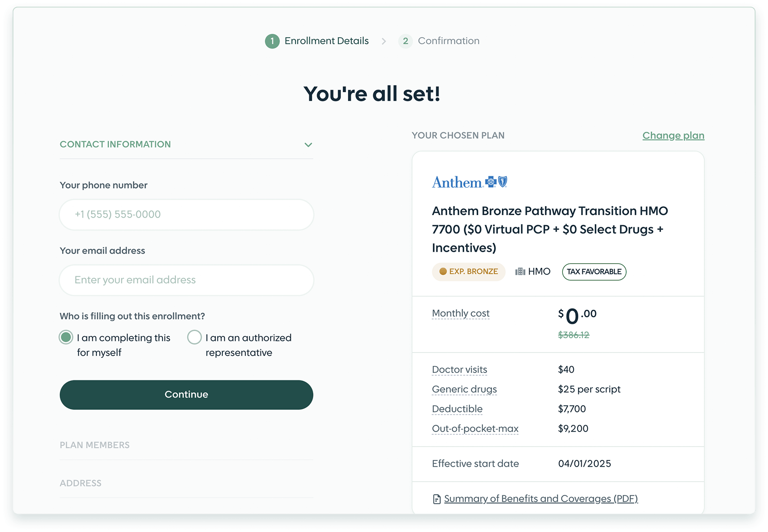Image resolution: width=768 pixels, height=532 pixels.
Task: Click the Doctor visits term
Action: click(460, 370)
